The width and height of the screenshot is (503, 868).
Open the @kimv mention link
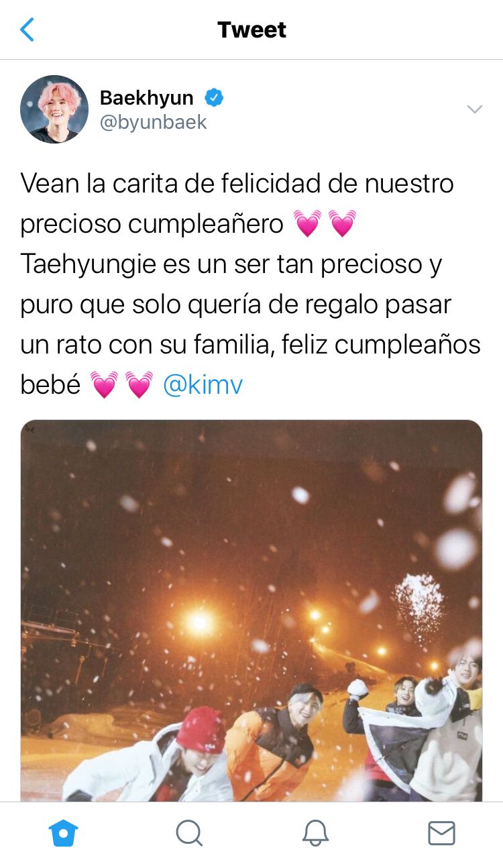coord(203,385)
